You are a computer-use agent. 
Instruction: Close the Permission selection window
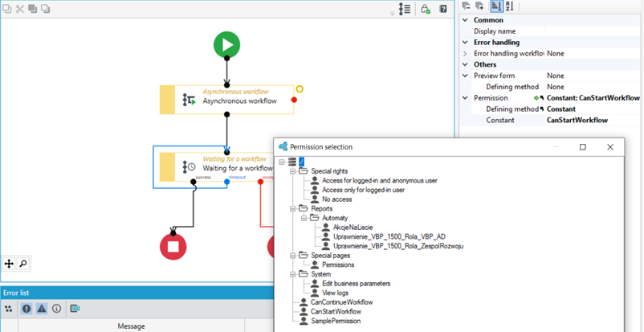click(610, 147)
